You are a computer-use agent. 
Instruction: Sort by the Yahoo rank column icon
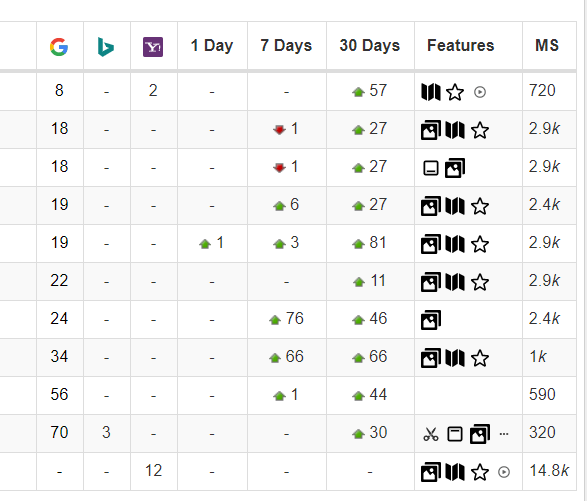(x=153, y=47)
